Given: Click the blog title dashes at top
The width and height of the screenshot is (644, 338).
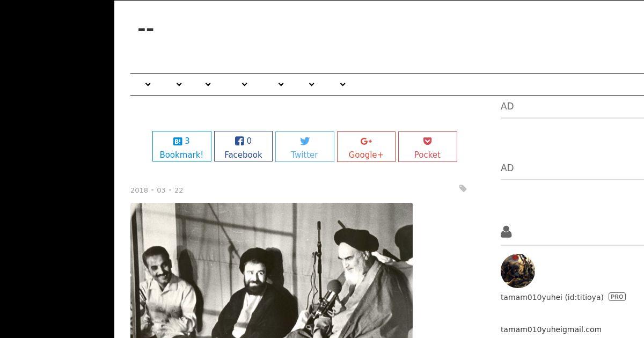Looking at the screenshot, I should point(146,30).
